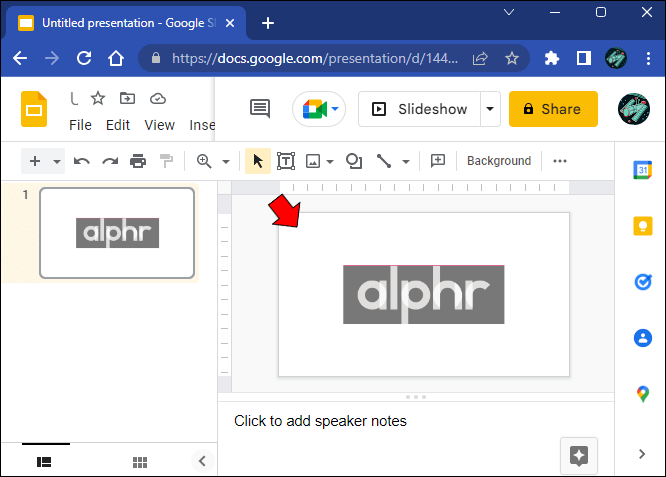Viewport: 666px width, 477px height.
Task: Click the Share button
Action: point(553,109)
